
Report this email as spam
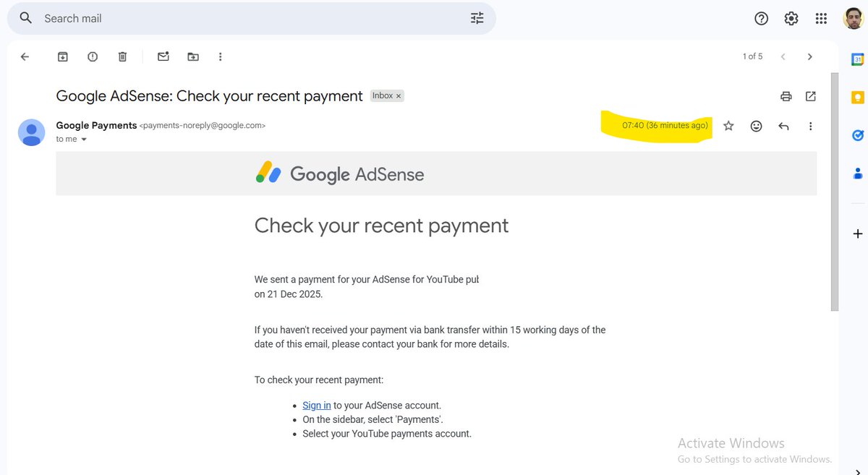(x=93, y=56)
